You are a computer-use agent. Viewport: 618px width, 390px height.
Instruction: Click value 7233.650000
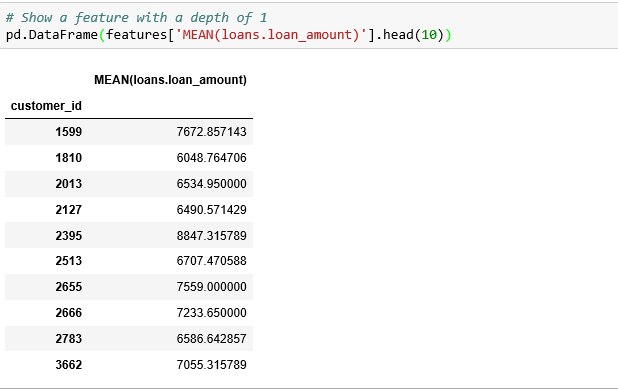pyautogui.click(x=211, y=313)
